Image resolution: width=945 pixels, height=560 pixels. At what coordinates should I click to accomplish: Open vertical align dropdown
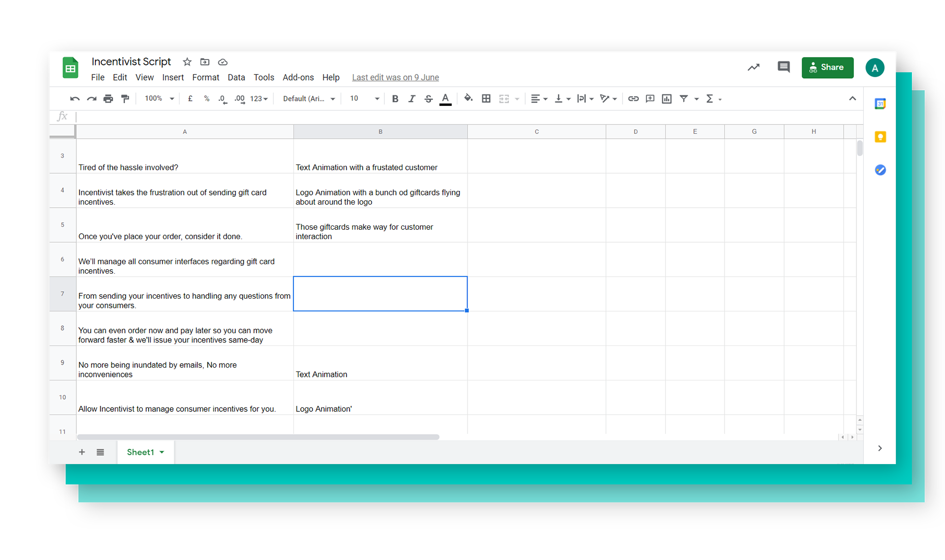point(562,99)
